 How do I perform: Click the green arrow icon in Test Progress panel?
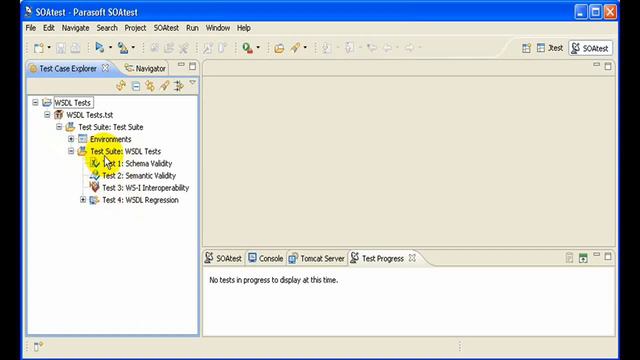click(x=583, y=258)
